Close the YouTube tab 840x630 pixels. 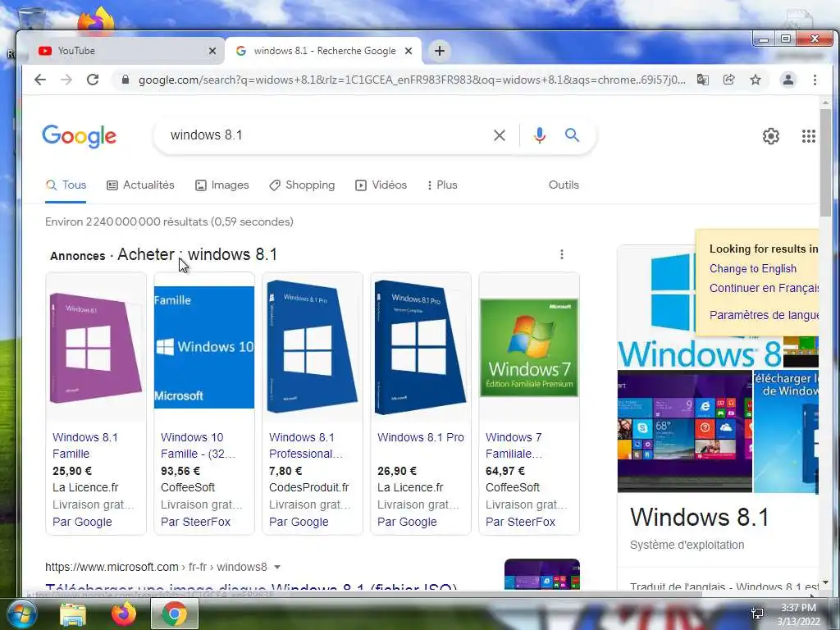point(212,51)
